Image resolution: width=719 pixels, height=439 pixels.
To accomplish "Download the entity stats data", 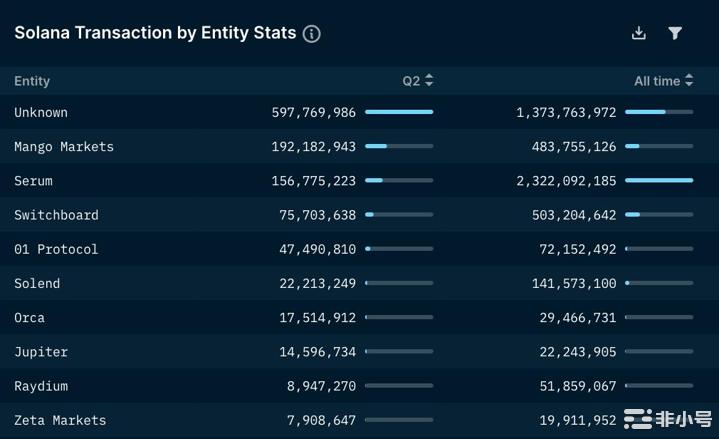I will (x=639, y=33).
